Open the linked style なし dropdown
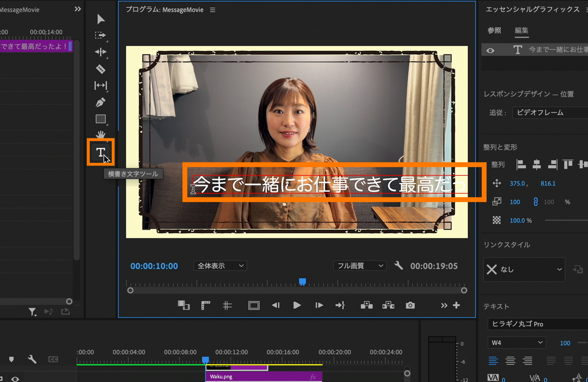This screenshot has height=382, width=588. pos(524,269)
